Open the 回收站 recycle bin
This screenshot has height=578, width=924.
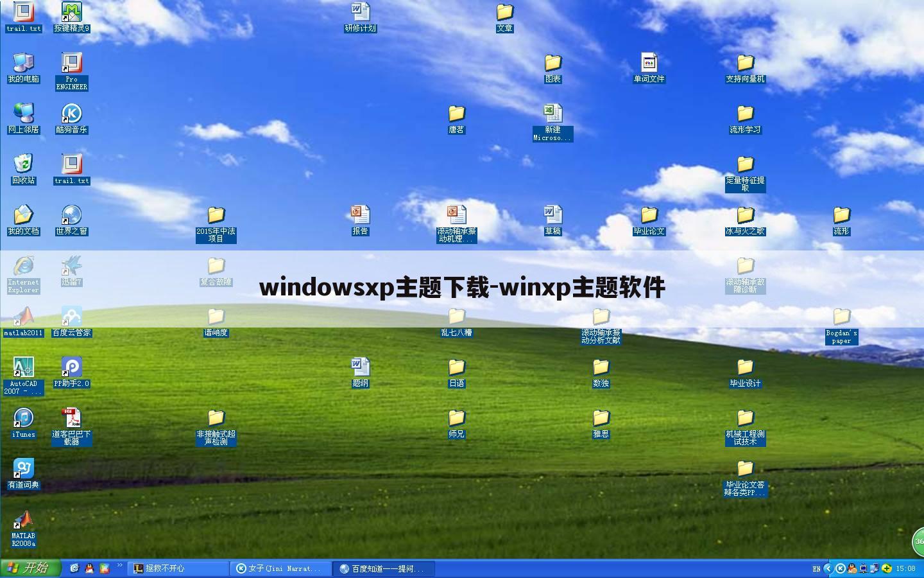[23, 170]
